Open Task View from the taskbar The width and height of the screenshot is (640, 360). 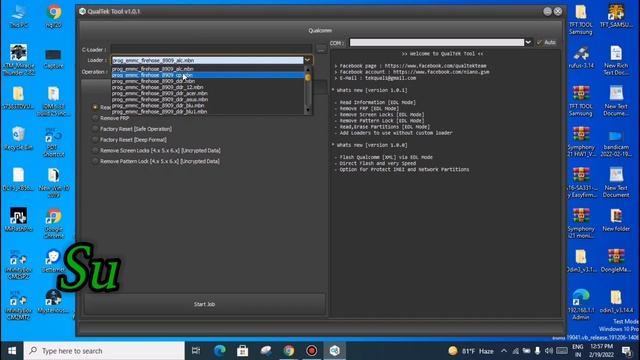point(196,351)
